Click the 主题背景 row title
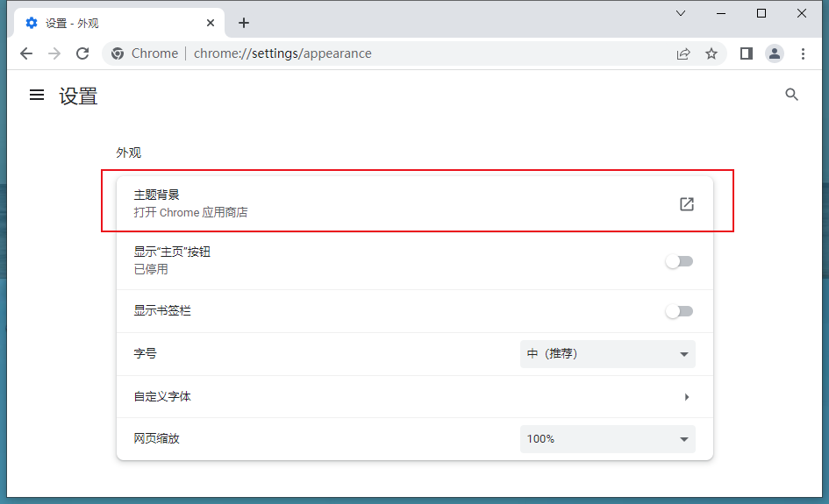Viewport: 829px width, 504px height. (156, 195)
